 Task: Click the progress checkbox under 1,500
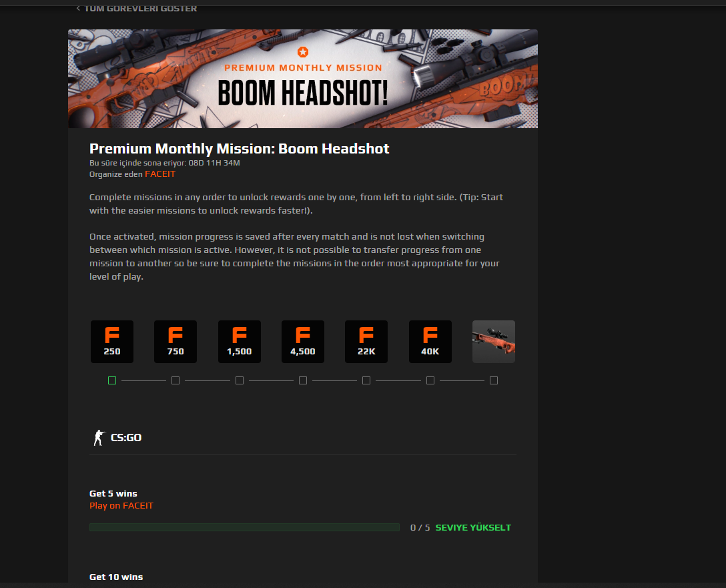coord(240,380)
